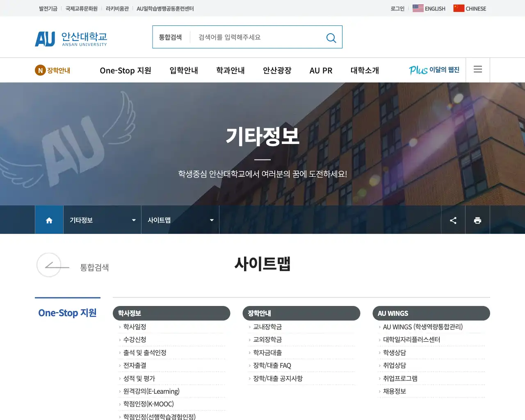The width and height of the screenshot is (525, 420).
Task: Open the 통합검색 search category selector
Action: pyautogui.click(x=171, y=37)
